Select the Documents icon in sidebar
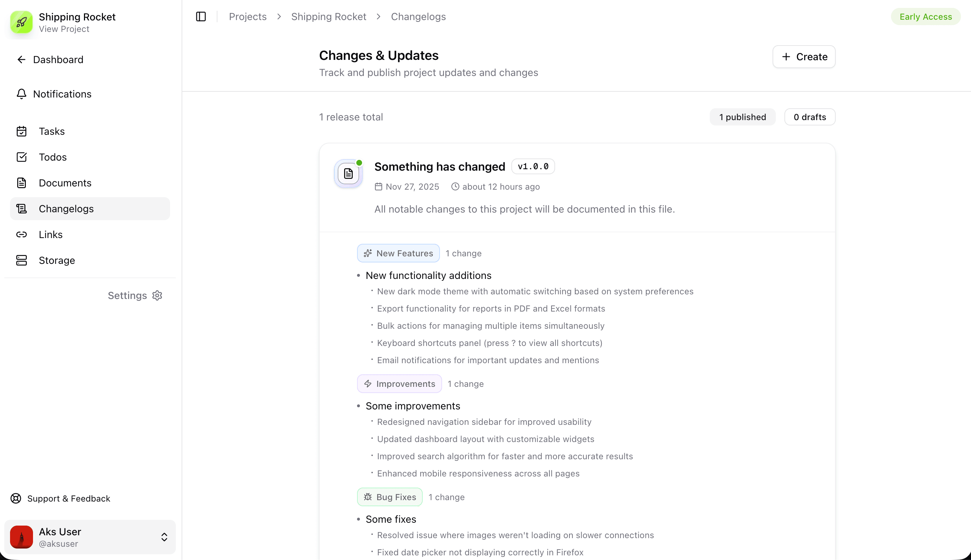The height and width of the screenshot is (560, 971). (22, 183)
